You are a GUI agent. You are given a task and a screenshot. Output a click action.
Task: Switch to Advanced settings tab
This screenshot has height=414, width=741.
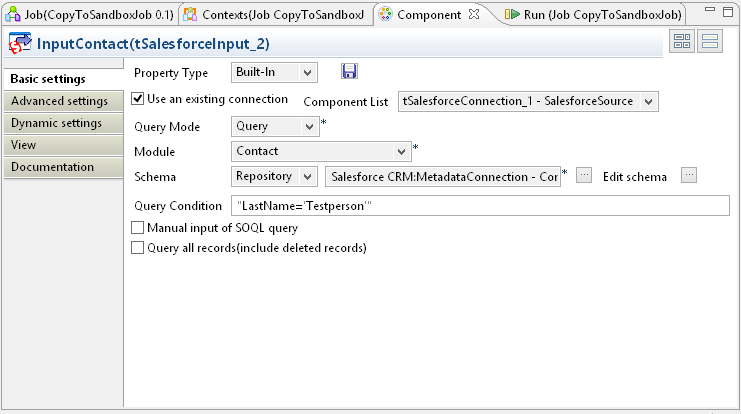[59, 101]
